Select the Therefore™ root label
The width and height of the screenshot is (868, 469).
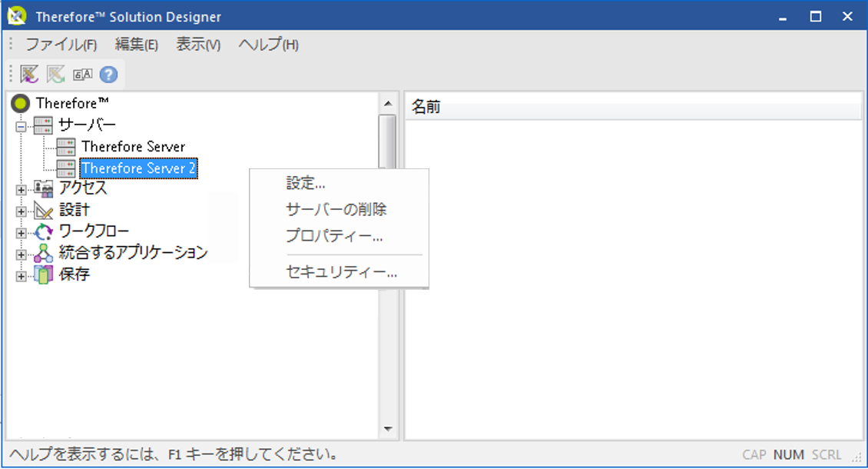click(x=72, y=103)
